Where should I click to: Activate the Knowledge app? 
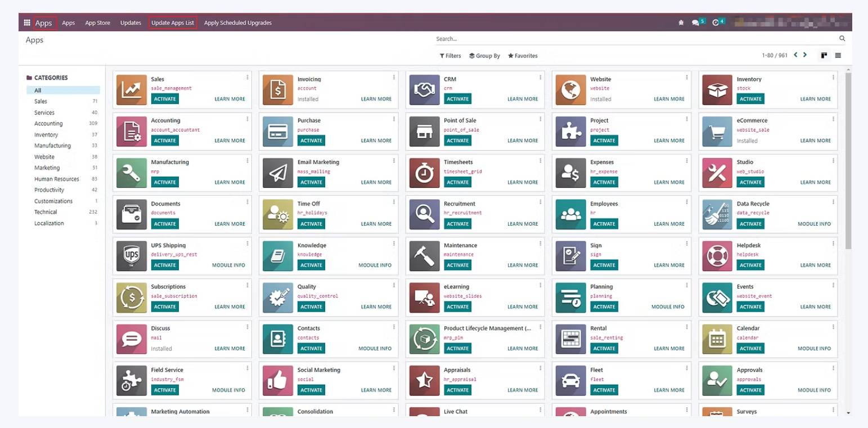[311, 265]
